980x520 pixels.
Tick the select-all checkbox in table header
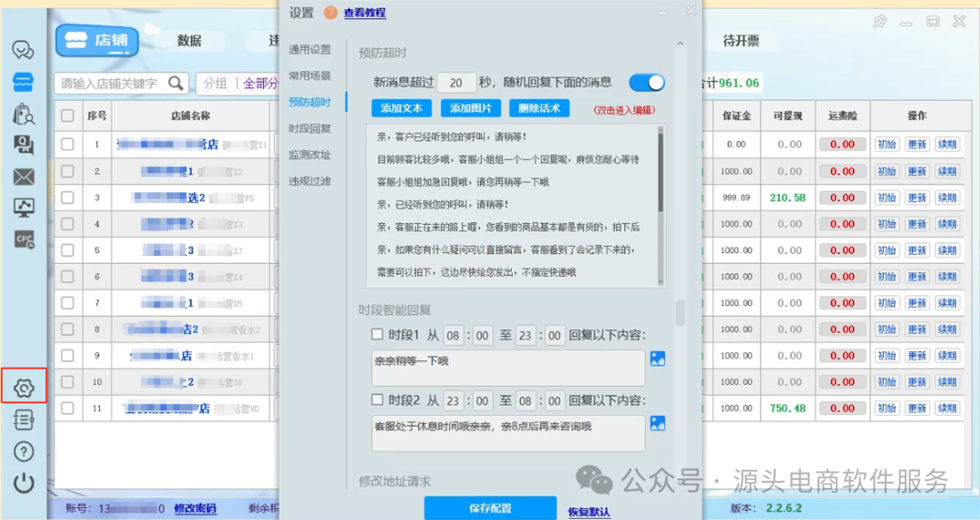pos(67,115)
